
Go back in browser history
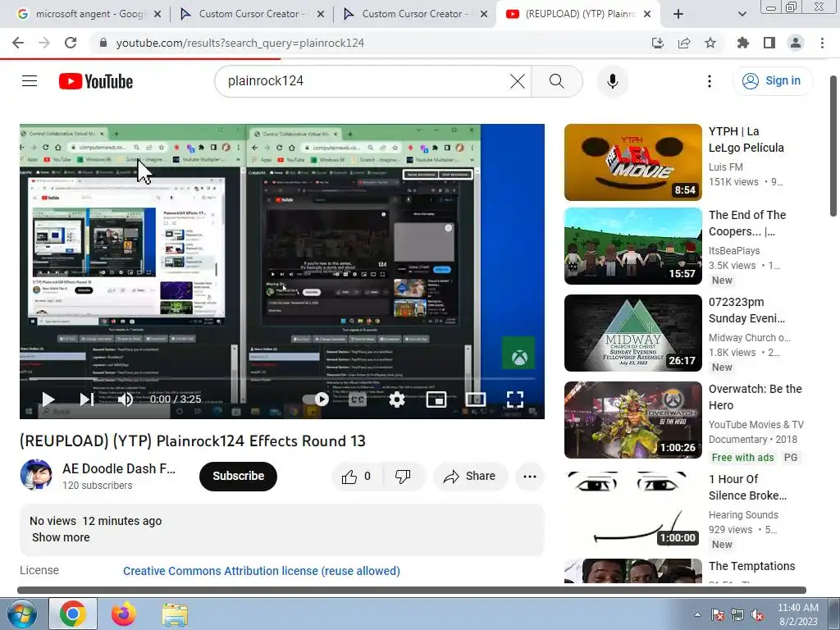[x=18, y=43]
